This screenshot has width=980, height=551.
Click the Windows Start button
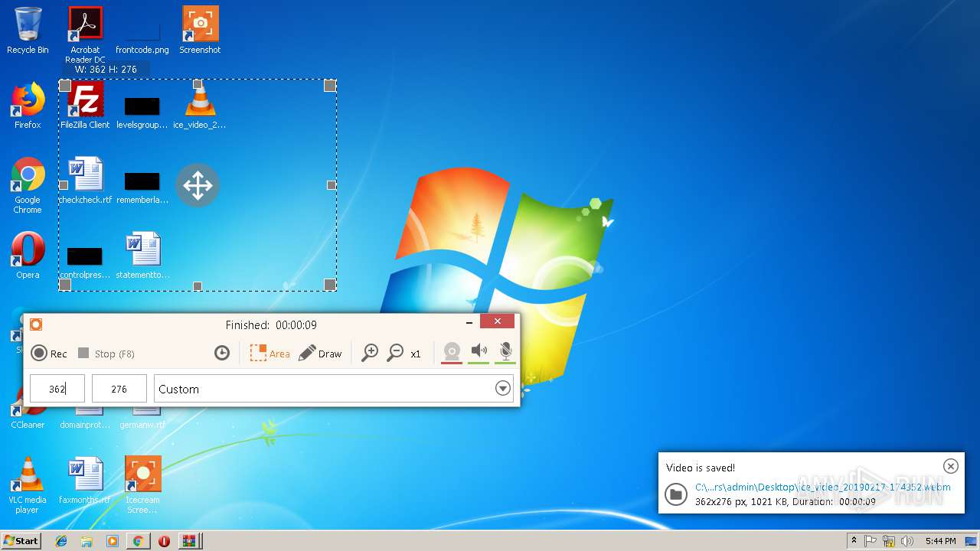click(21, 540)
